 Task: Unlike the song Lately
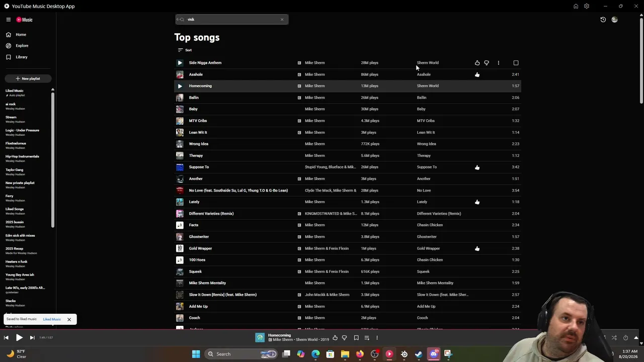(x=477, y=202)
